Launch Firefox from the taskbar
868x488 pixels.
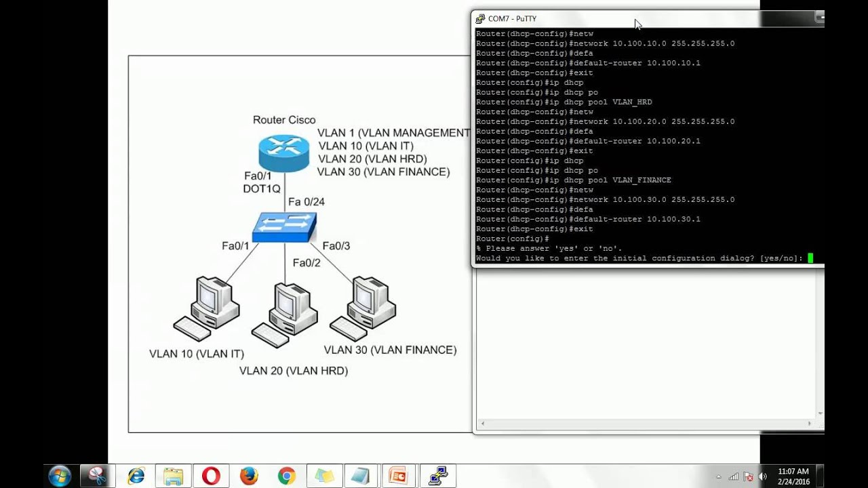(249, 476)
